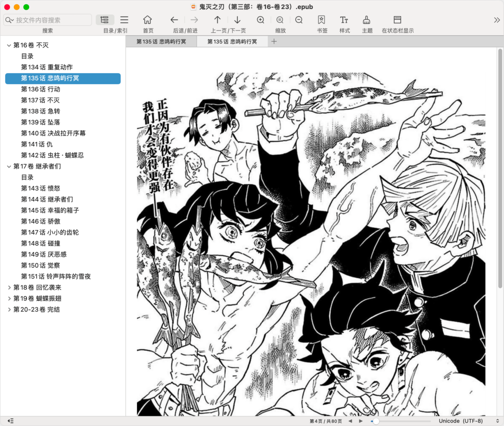Go to previous page in status bar
This screenshot has width=504, height=426.
coord(350,421)
